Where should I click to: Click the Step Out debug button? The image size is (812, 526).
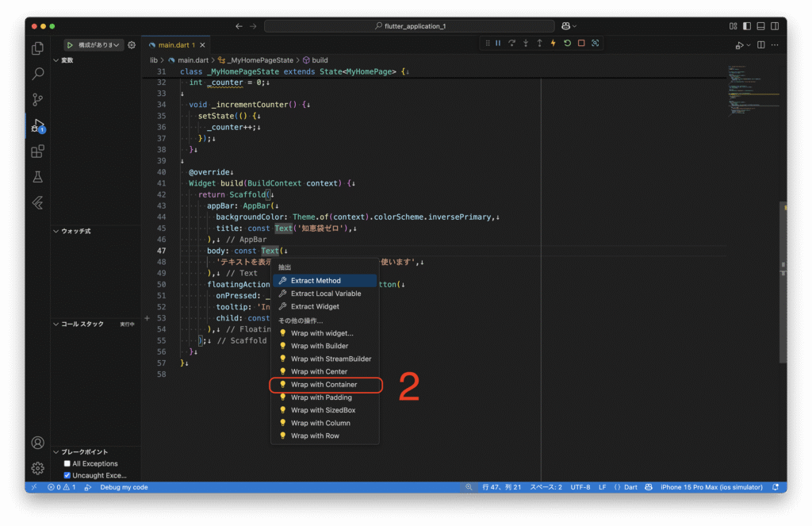coord(539,43)
